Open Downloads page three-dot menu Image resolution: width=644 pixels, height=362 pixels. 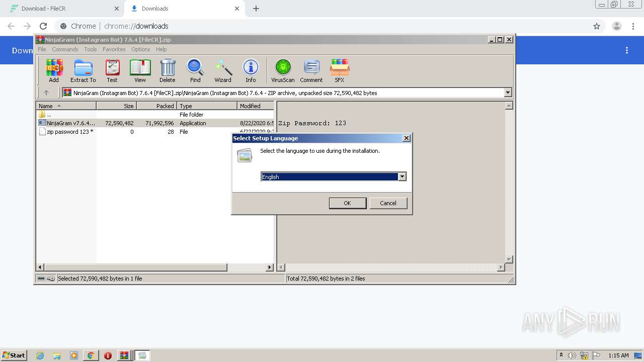click(627, 50)
